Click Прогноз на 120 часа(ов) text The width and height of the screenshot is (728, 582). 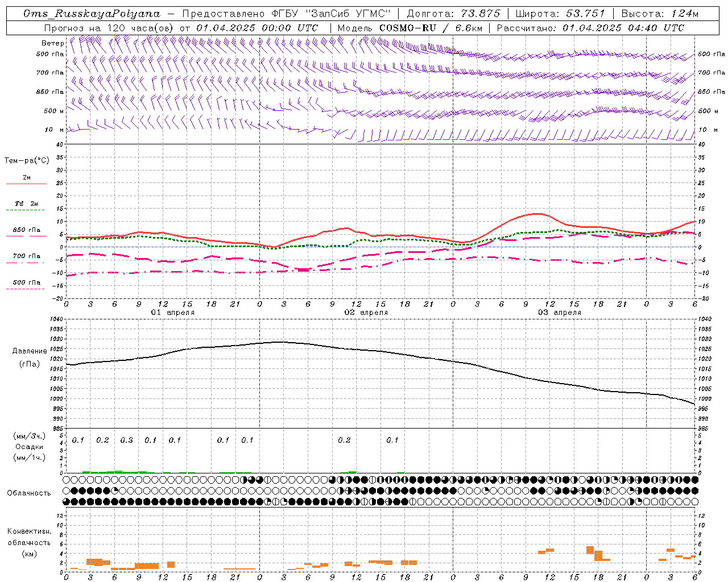109,28
